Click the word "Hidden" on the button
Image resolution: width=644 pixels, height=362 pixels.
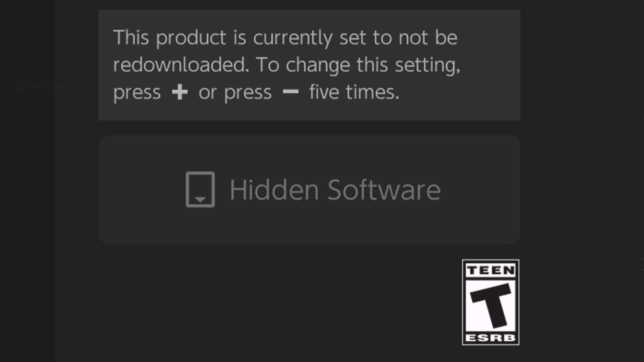point(274,190)
